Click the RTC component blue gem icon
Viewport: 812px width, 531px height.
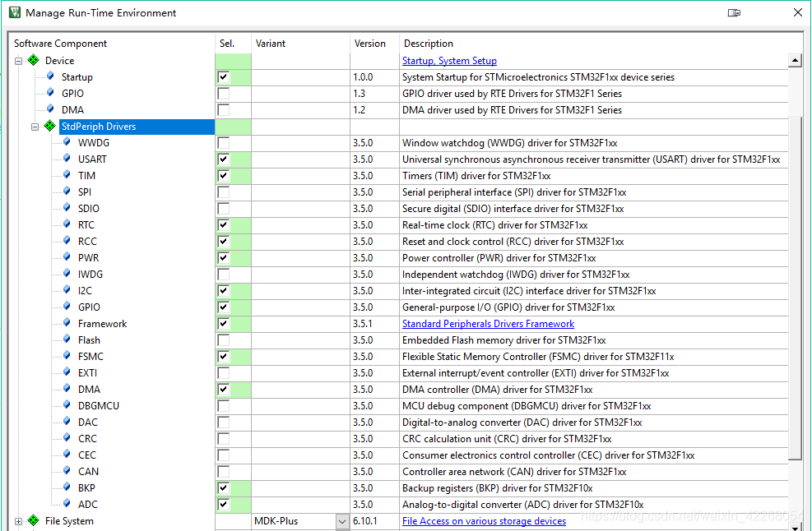67,224
